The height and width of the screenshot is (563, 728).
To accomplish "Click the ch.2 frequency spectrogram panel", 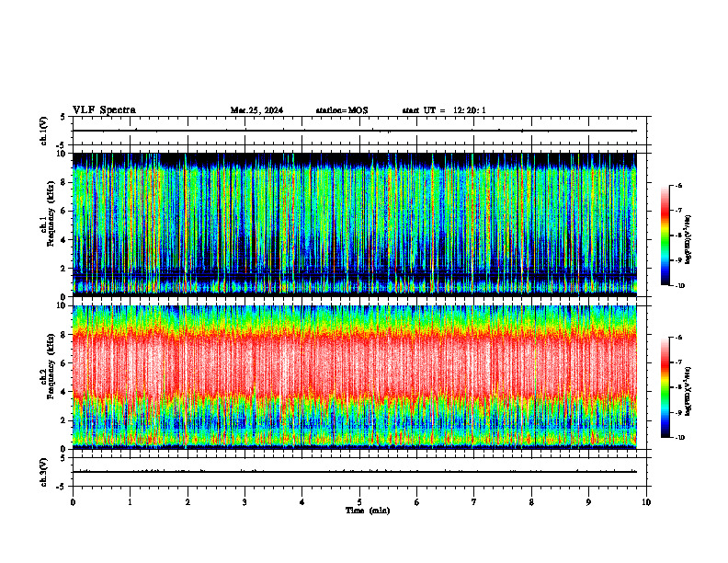I will pos(355,377).
